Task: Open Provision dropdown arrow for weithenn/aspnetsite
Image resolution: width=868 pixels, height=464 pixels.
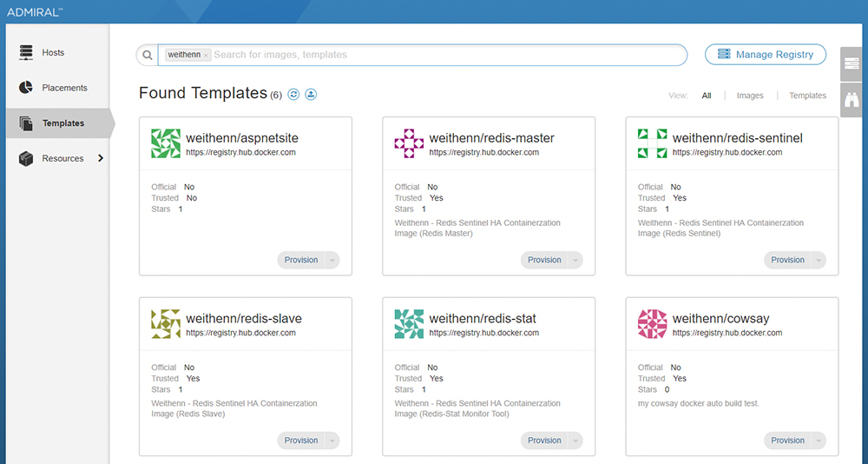Action: click(x=332, y=260)
